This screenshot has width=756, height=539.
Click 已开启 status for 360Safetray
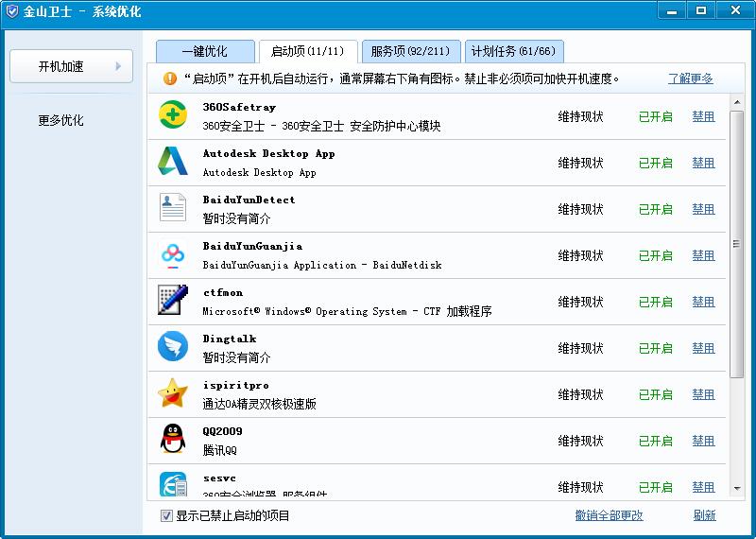655,116
